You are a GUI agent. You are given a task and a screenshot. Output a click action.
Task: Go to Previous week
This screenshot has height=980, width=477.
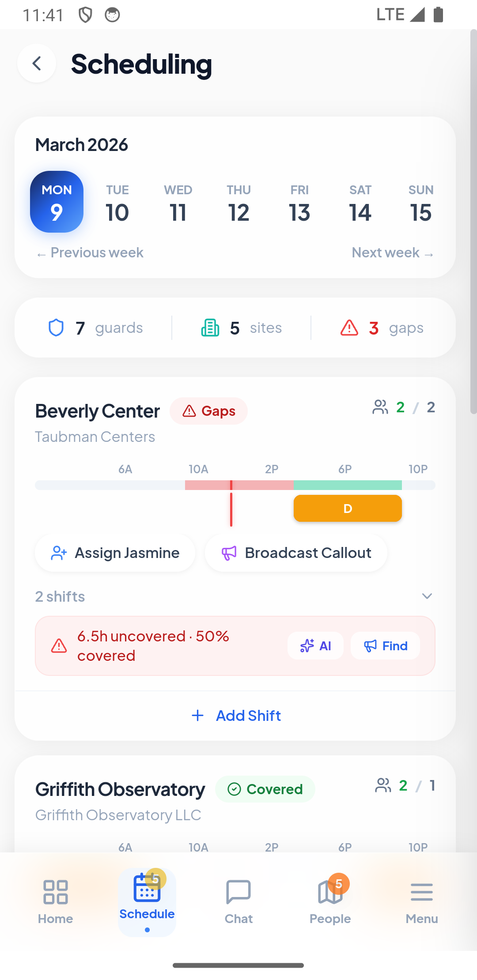(91, 253)
